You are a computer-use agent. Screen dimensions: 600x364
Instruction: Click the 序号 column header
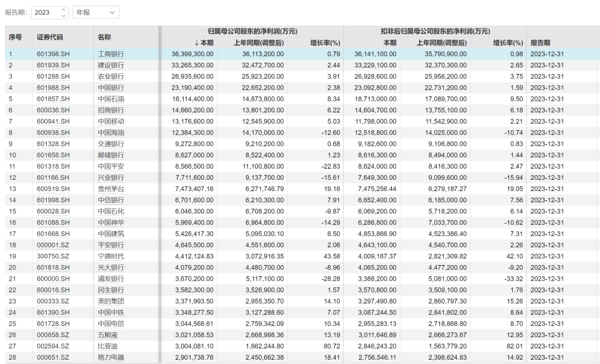point(16,37)
